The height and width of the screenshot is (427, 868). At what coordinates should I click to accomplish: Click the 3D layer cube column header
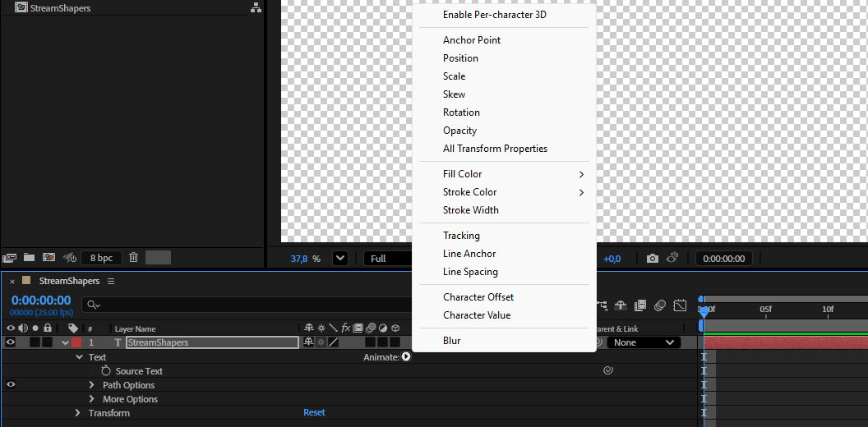point(396,328)
